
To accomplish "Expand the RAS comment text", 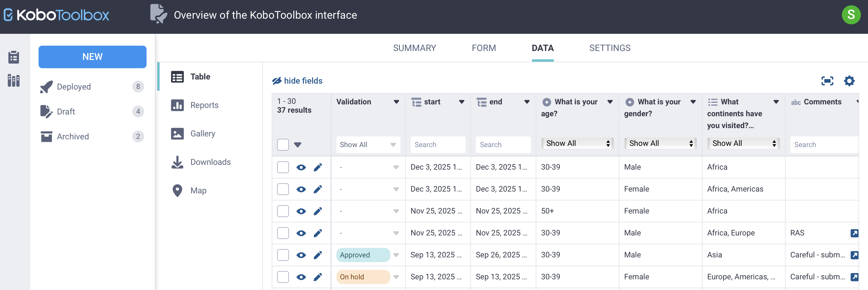I will coord(854,233).
